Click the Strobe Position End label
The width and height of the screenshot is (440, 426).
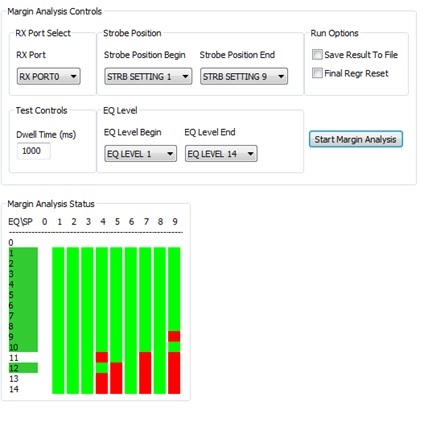click(237, 55)
